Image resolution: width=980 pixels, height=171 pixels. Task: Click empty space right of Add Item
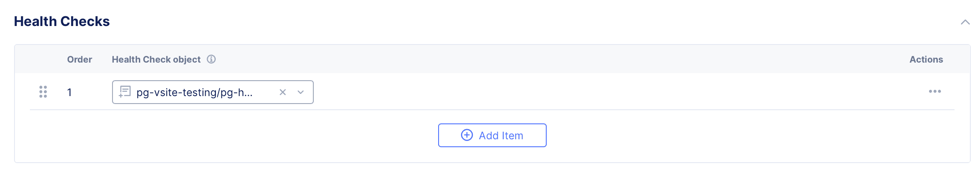[x=756, y=136]
